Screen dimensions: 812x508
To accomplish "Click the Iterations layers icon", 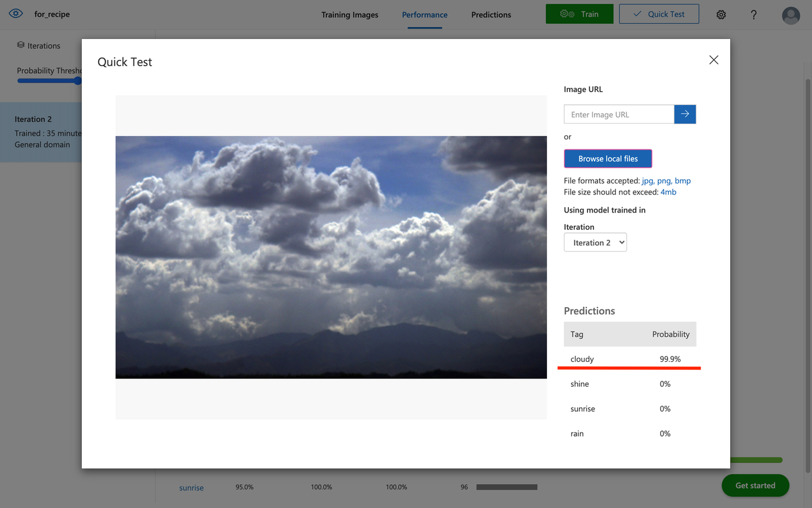I will (21, 45).
